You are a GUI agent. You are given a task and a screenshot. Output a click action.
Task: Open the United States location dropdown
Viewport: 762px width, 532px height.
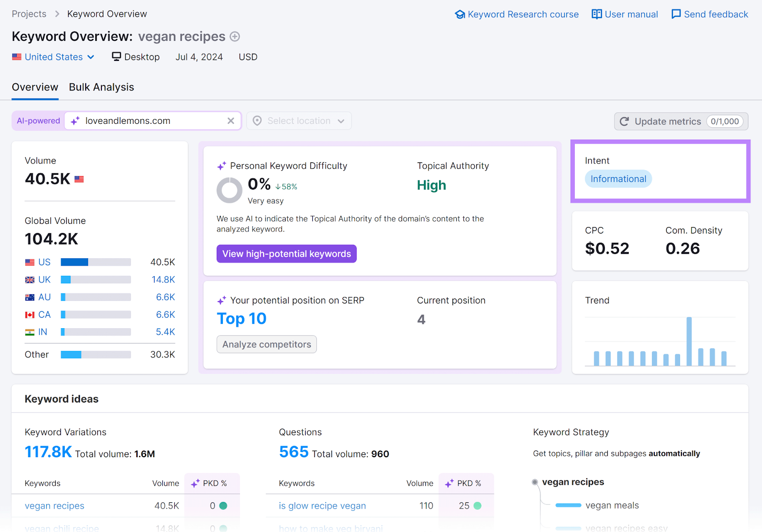(x=53, y=57)
